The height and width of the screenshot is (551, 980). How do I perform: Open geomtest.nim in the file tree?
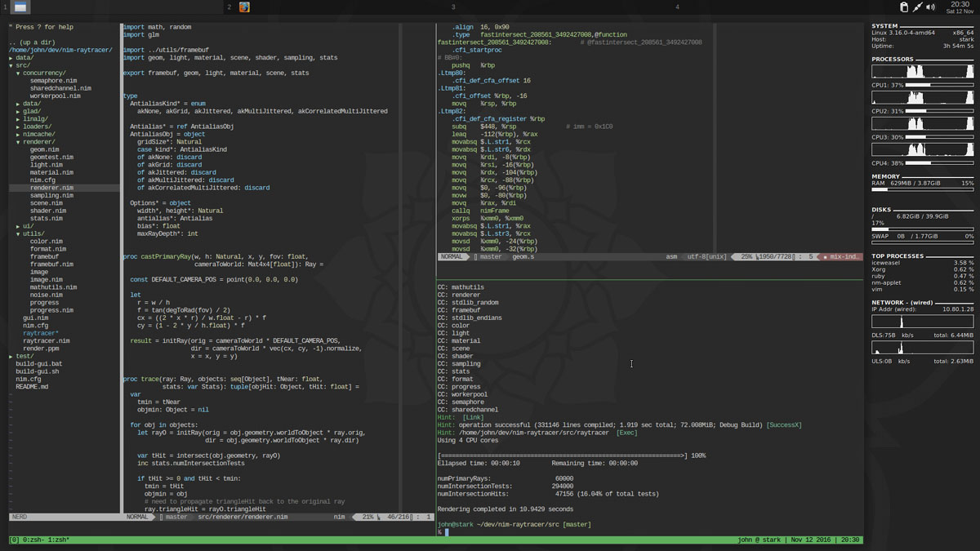(x=51, y=158)
